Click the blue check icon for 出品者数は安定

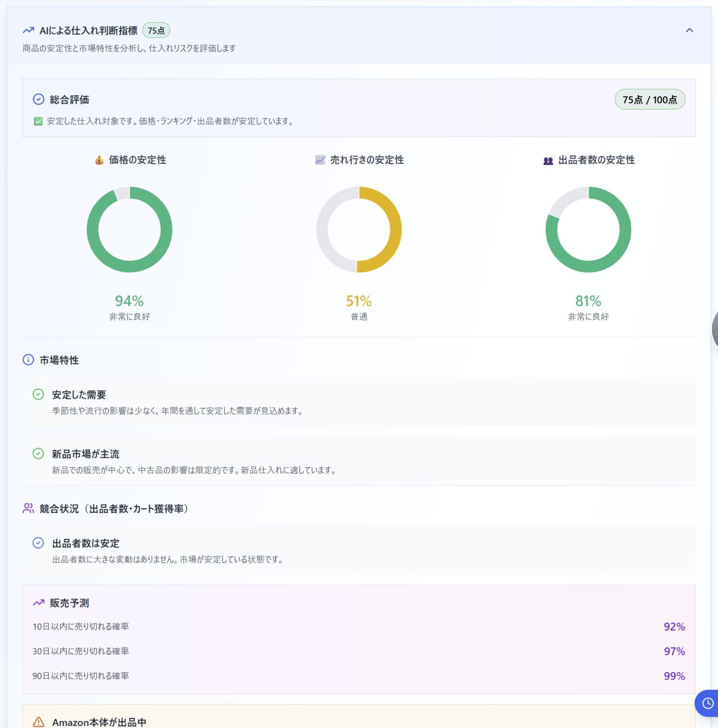[x=38, y=543]
